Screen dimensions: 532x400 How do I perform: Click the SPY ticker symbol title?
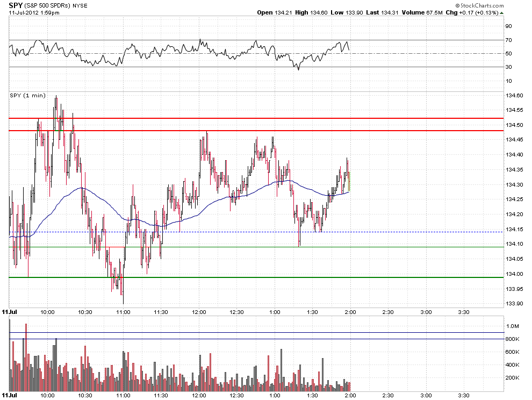pos(16,5)
